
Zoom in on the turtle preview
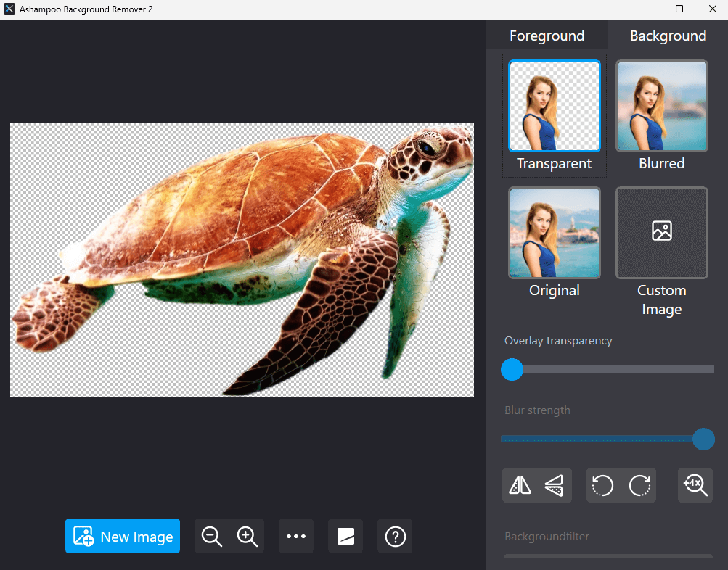point(248,537)
